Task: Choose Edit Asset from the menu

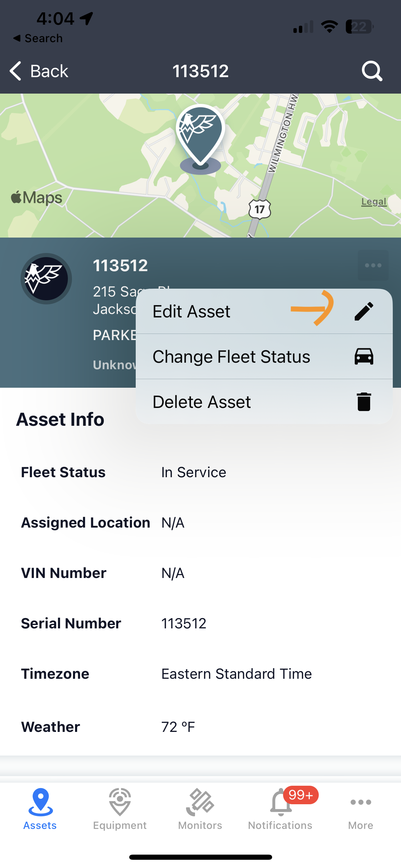Action: click(x=192, y=311)
